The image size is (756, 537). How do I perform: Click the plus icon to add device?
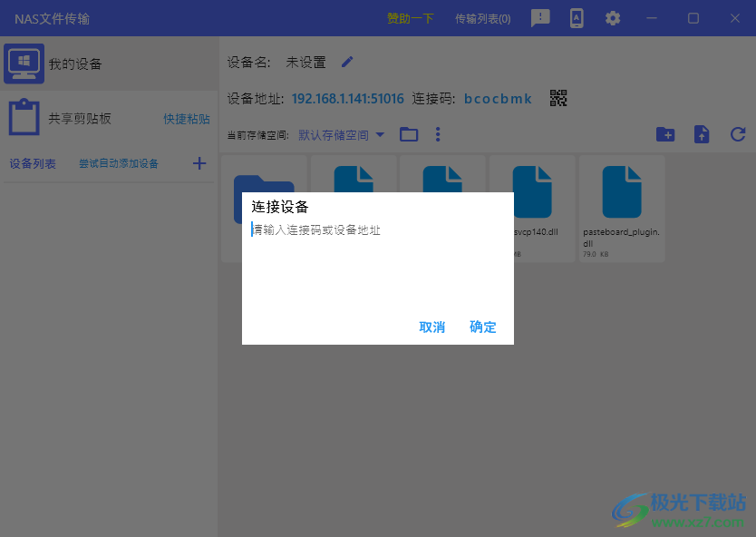pyautogui.click(x=199, y=163)
